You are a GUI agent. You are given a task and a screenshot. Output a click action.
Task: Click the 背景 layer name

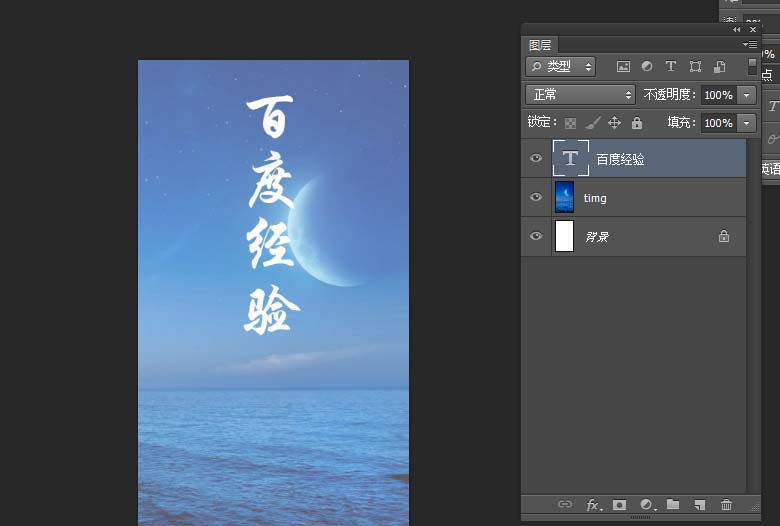pyautogui.click(x=597, y=237)
